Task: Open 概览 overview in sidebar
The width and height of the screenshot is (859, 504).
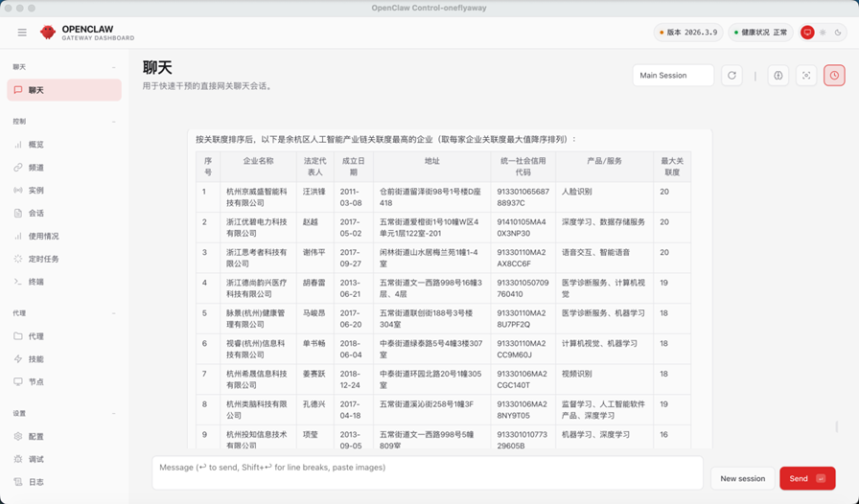Action: click(64, 145)
